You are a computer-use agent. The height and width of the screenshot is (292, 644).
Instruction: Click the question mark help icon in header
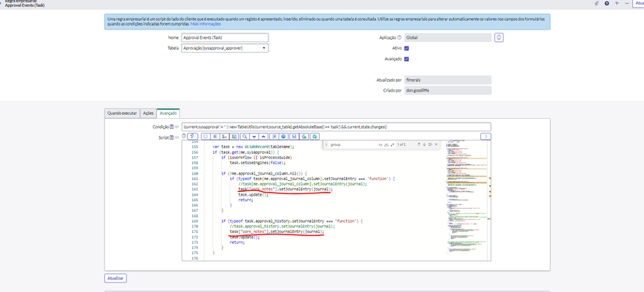coord(607,3)
